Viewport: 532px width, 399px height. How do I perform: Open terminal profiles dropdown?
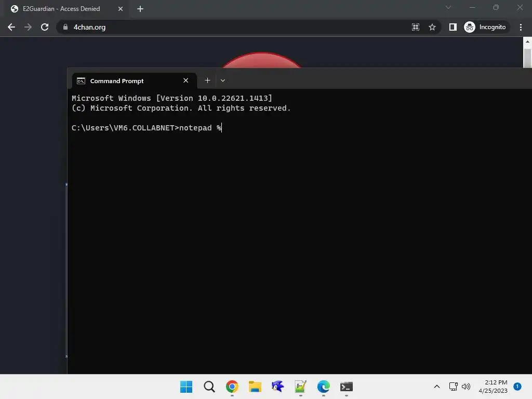222,81
